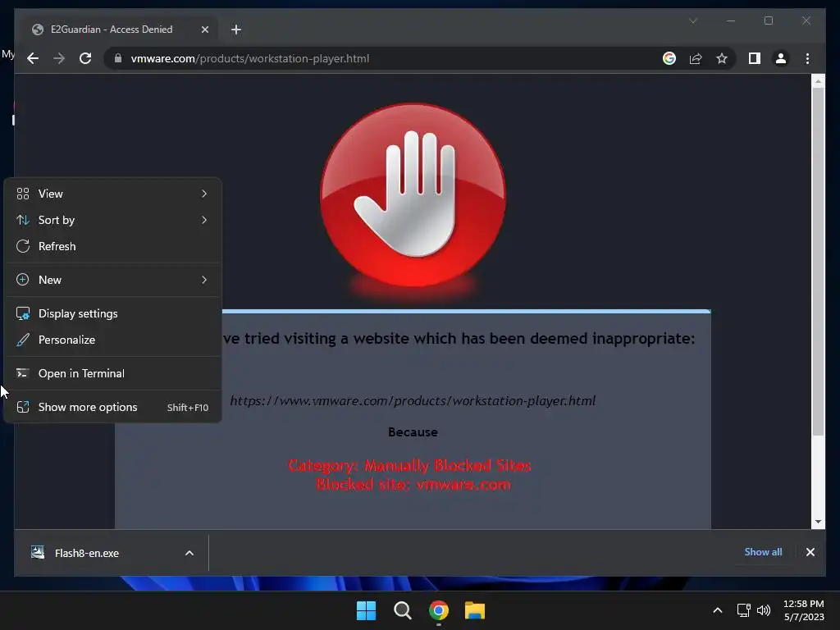The image size is (840, 630).
Task: Open a new tab with plus button
Action: tap(236, 30)
